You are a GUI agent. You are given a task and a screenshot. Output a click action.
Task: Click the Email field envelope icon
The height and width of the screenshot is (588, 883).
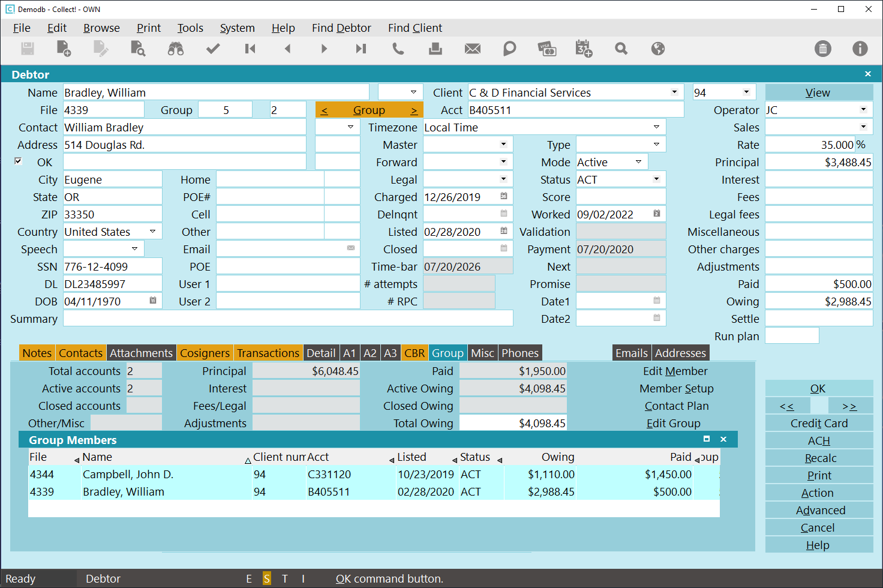(351, 248)
